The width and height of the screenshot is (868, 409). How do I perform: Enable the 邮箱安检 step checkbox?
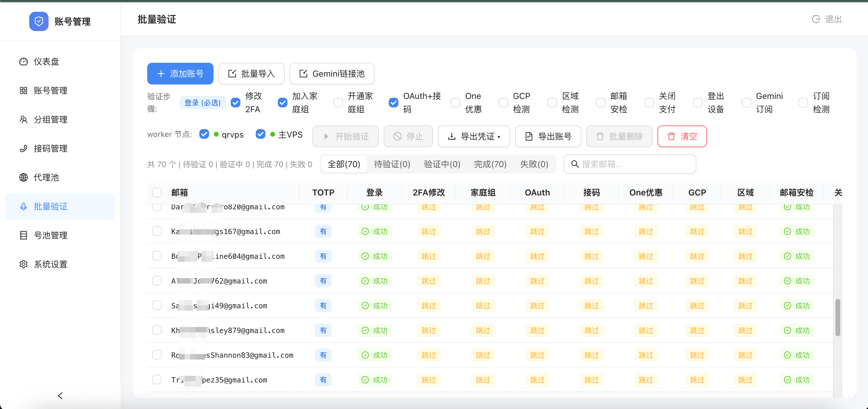(x=600, y=103)
